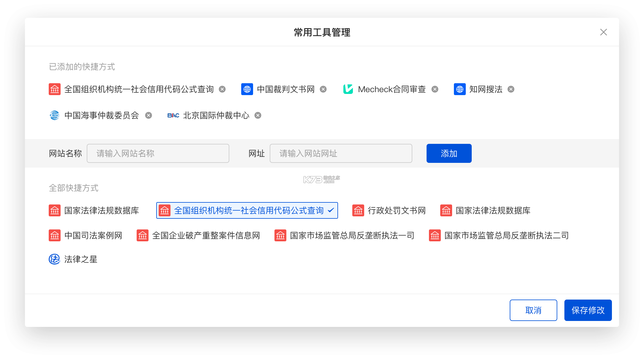
Task: Click Mecheck合同审查 added shortcut text
Action: [392, 89]
